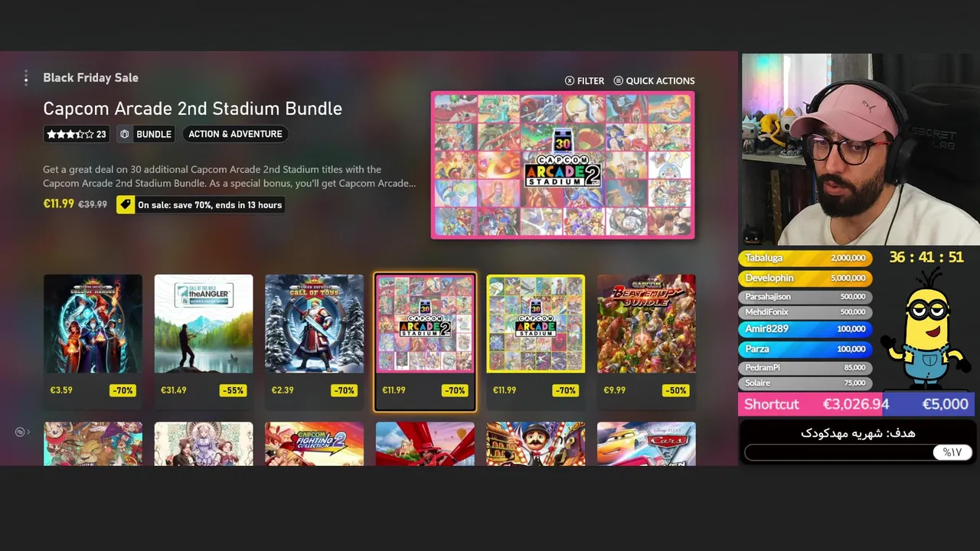
Task: Open the Filter option
Action: [584, 80]
